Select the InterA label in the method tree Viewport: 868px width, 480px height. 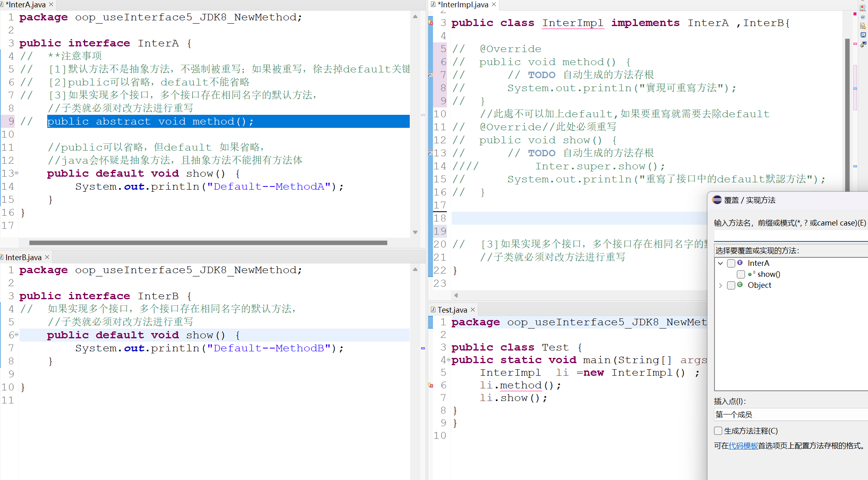758,263
